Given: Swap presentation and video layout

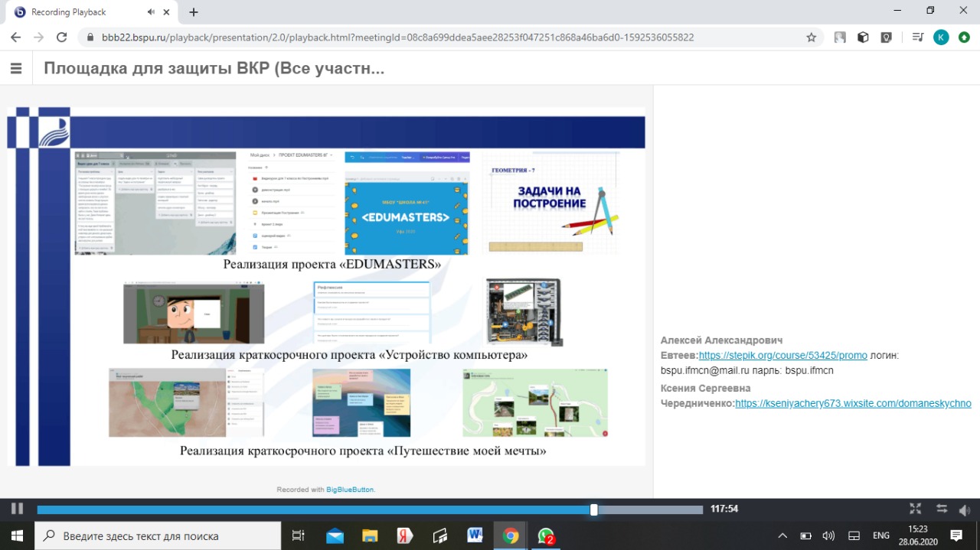Looking at the screenshot, I should [x=942, y=509].
